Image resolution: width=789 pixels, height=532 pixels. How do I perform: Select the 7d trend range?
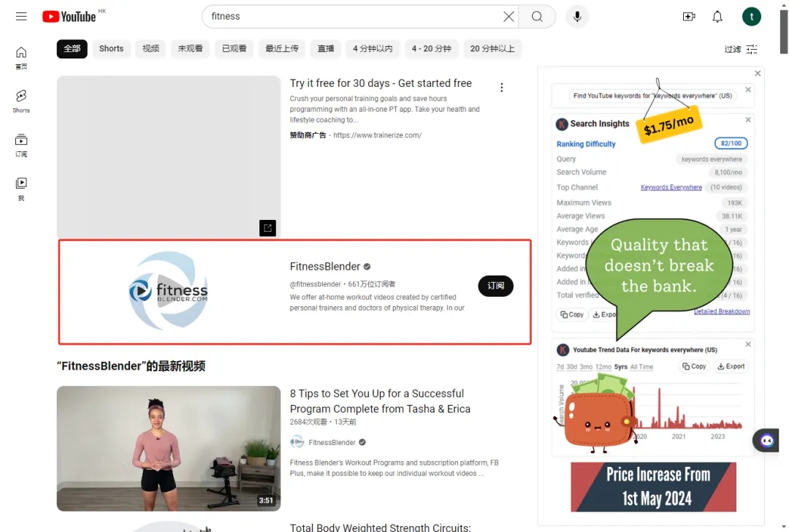point(560,366)
